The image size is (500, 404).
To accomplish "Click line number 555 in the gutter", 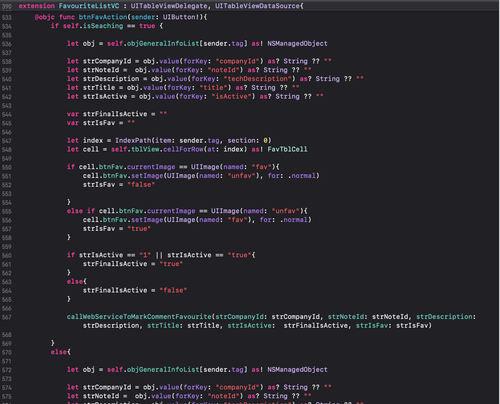I will click(7, 211).
